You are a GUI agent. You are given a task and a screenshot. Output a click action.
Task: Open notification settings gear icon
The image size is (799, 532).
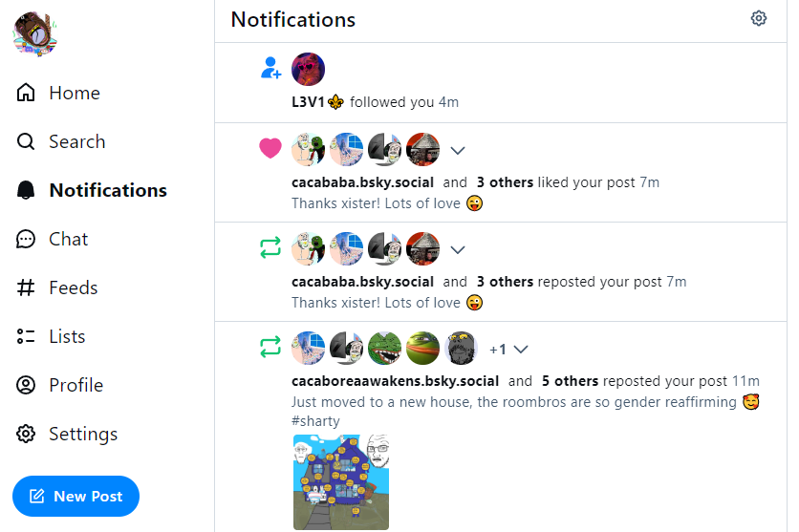pyautogui.click(x=758, y=18)
